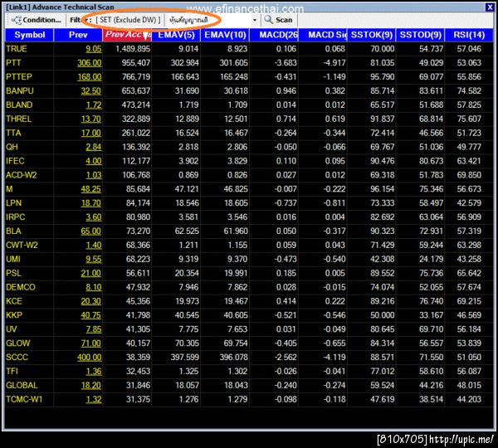Viewport: 498px width, 448px height.
Task: Click the magnifier icon beside Scan
Action: [x=268, y=20]
